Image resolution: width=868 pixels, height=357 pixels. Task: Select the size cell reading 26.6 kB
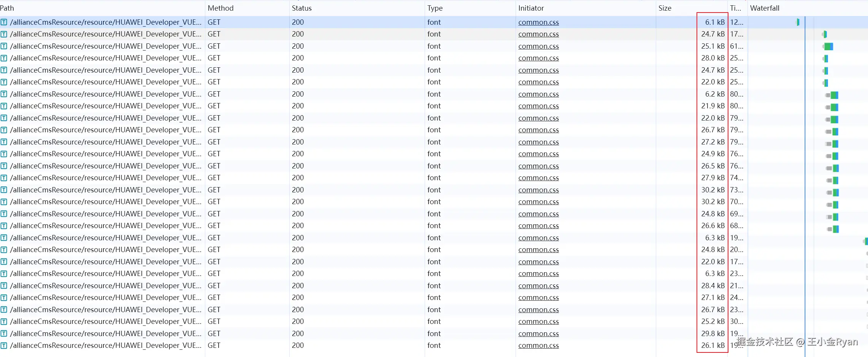click(713, 226)
